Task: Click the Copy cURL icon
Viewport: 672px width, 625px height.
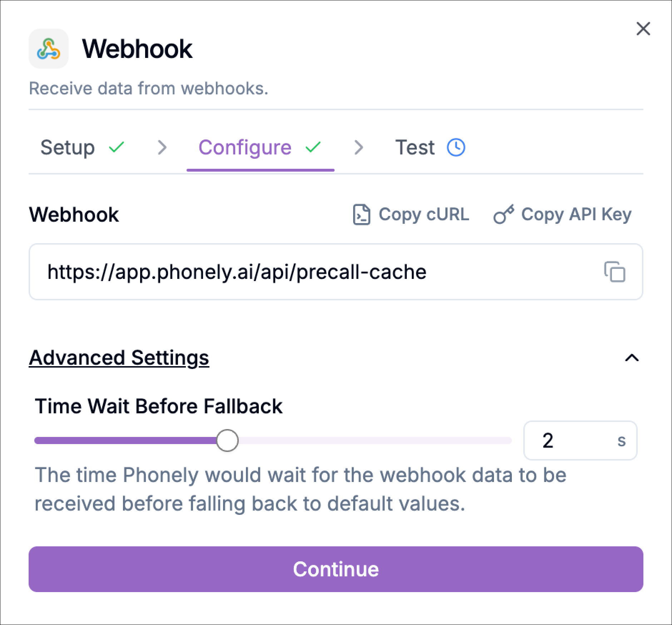Action: [362, 215]
